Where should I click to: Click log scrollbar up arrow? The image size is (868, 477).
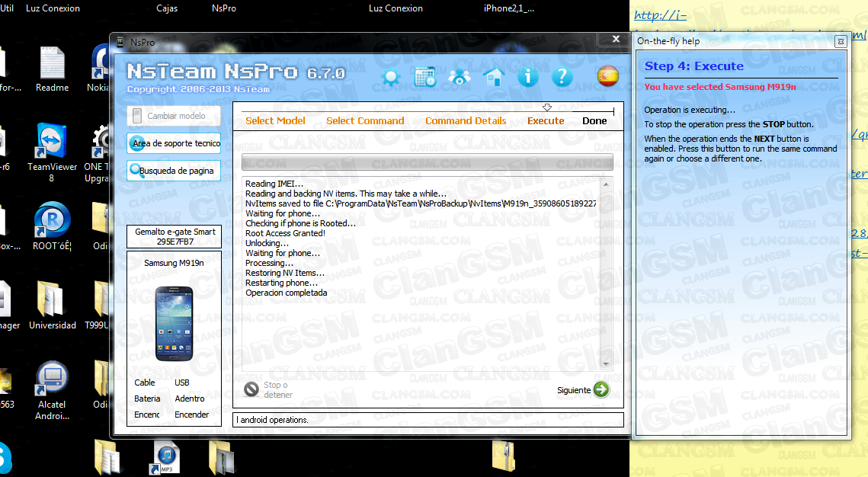click(x=606, y=184)
